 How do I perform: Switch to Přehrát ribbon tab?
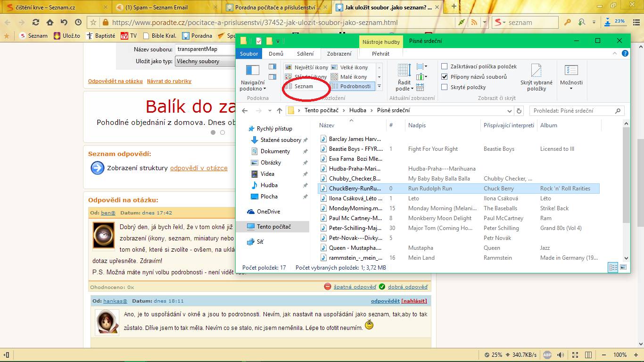[x=380, y=54]
